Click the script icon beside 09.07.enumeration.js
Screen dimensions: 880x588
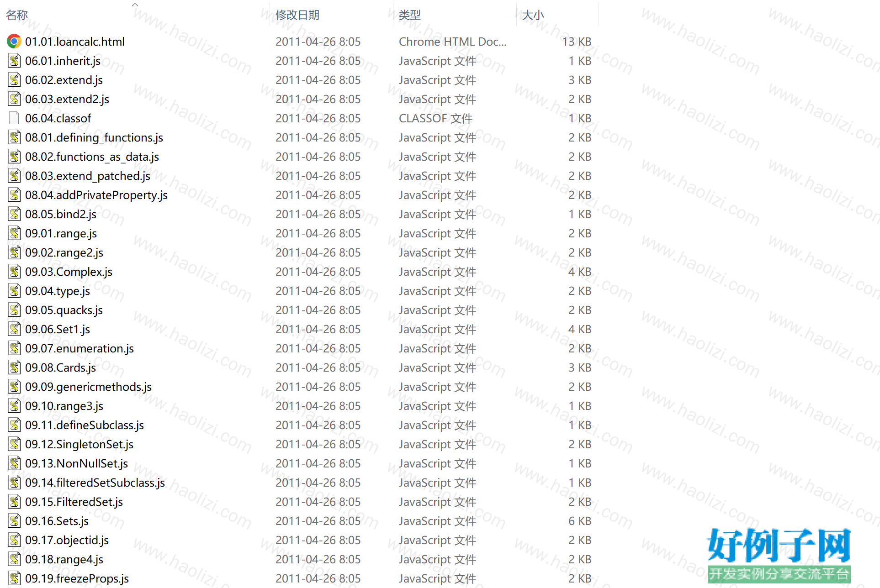coord(15,348)
